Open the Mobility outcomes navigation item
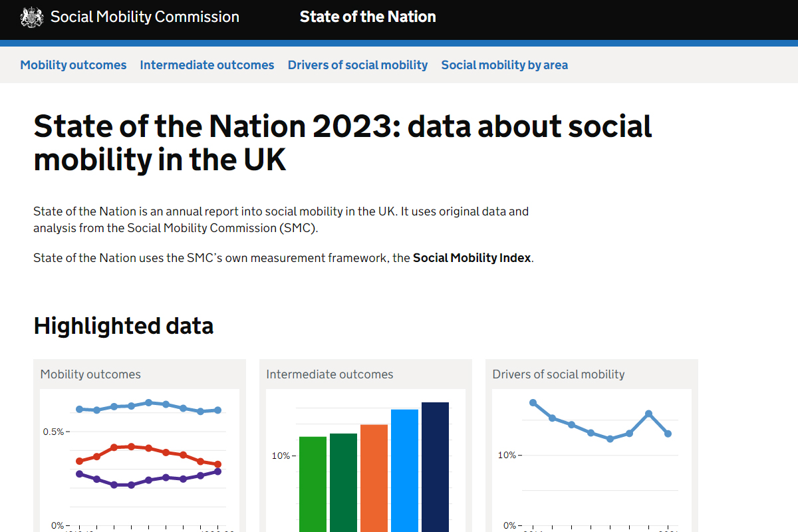 point(73,65)
